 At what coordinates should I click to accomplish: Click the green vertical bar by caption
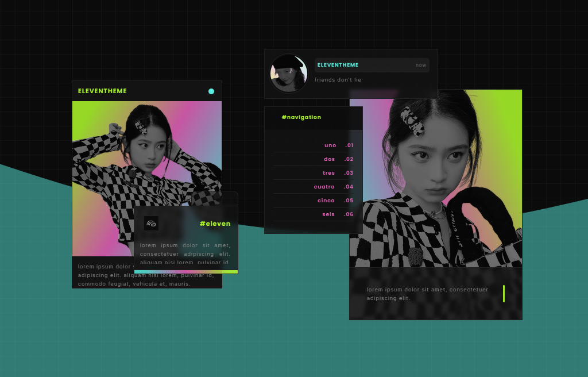pyautogui.click(x=504, y=294)
